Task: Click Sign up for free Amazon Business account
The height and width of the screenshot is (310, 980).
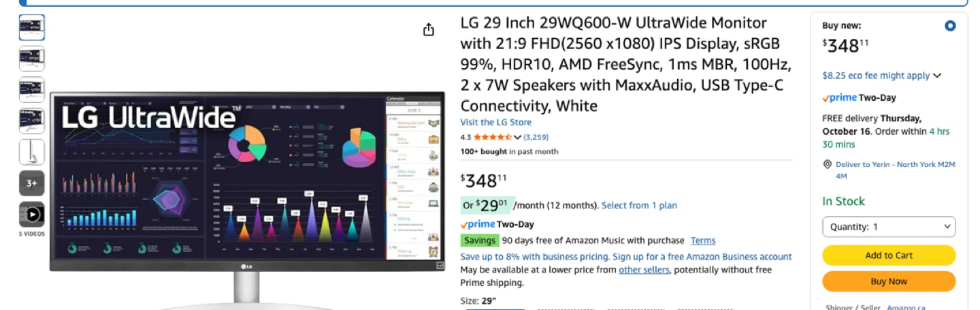Action: coord(702,257)
